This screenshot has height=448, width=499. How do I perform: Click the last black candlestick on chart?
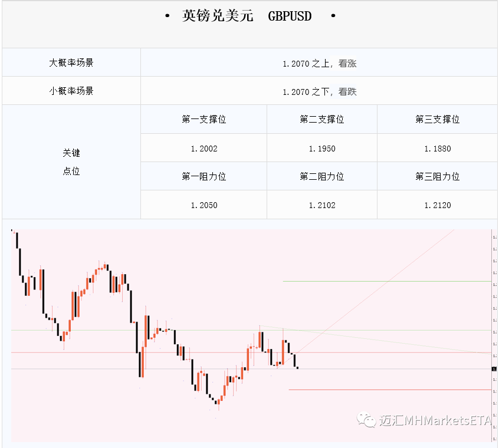click(x=297, y=368)
